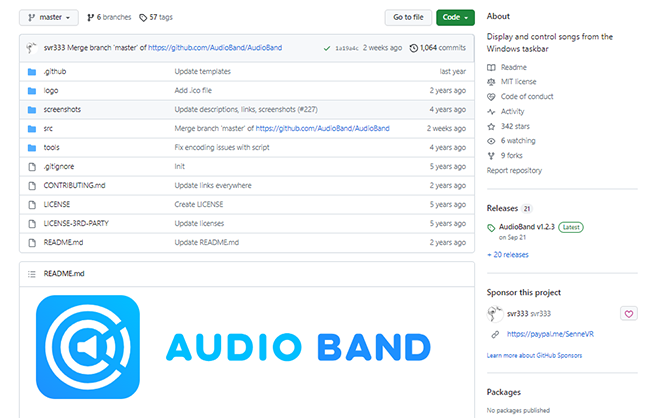
Task: Open the Readme link in About
Action: [514, 67]
